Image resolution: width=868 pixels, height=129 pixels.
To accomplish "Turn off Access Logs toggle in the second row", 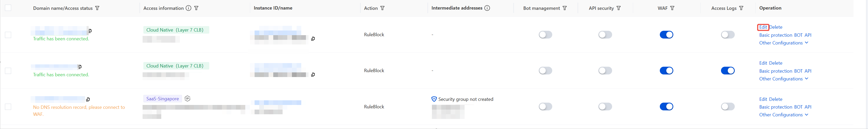I will 727,71.
